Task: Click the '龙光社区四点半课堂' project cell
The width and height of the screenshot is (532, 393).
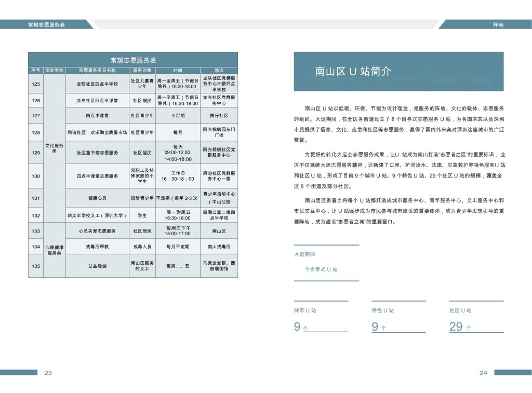Action: [97, 100]
